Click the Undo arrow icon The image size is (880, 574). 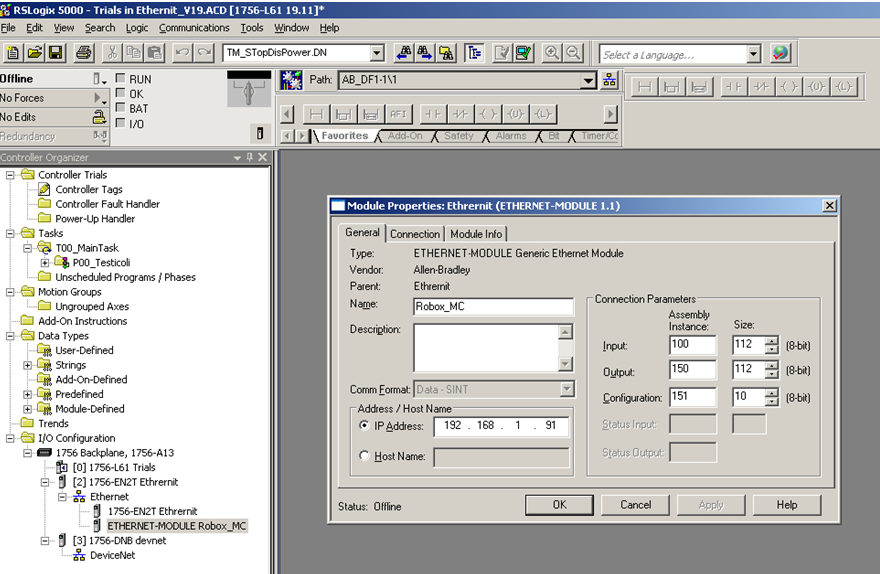pos(182,53)
